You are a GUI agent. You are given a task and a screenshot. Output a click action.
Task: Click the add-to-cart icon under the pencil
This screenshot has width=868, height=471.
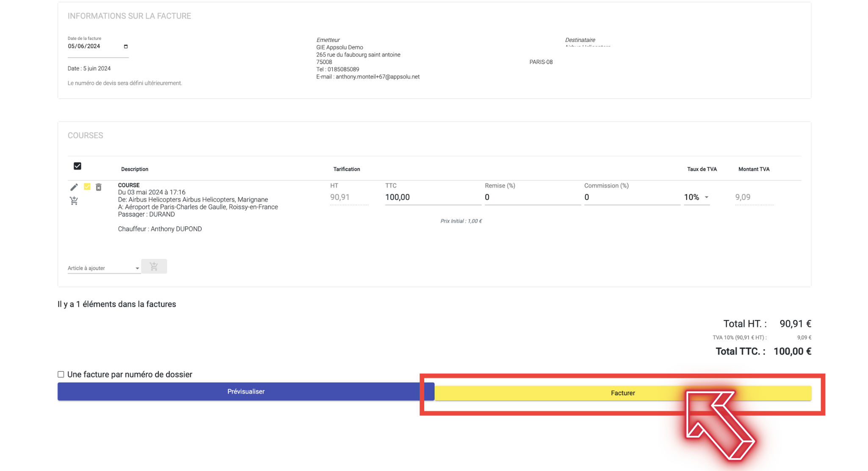pos(74,201)
